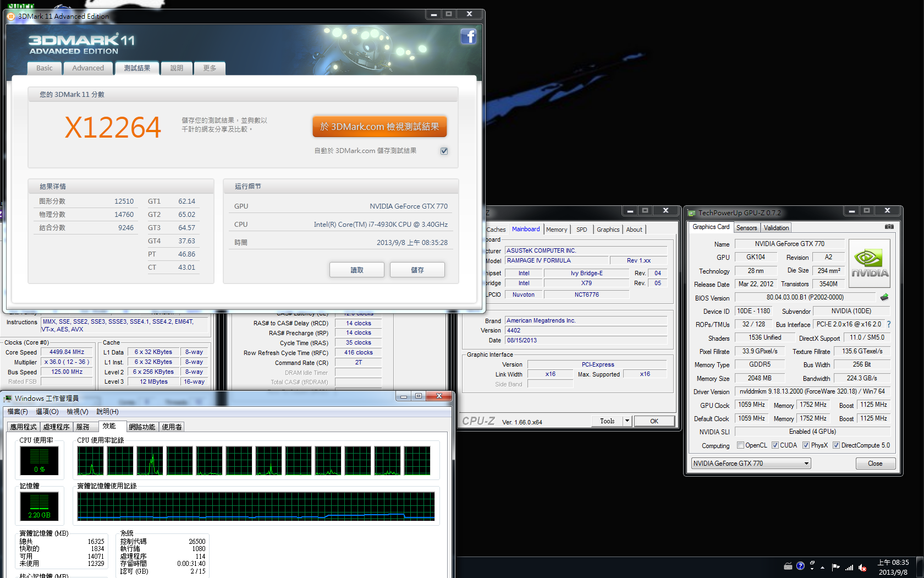Click the NVIDIA logo in GPU-Z
Image resolution: width=924 pixels, height=578 pixels.
point(870,263)
